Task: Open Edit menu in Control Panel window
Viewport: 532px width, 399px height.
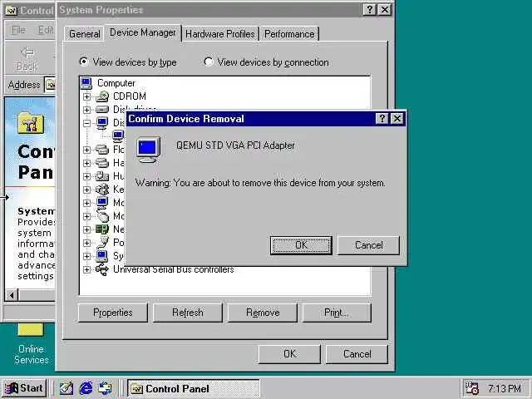Action: pos(46,30)
